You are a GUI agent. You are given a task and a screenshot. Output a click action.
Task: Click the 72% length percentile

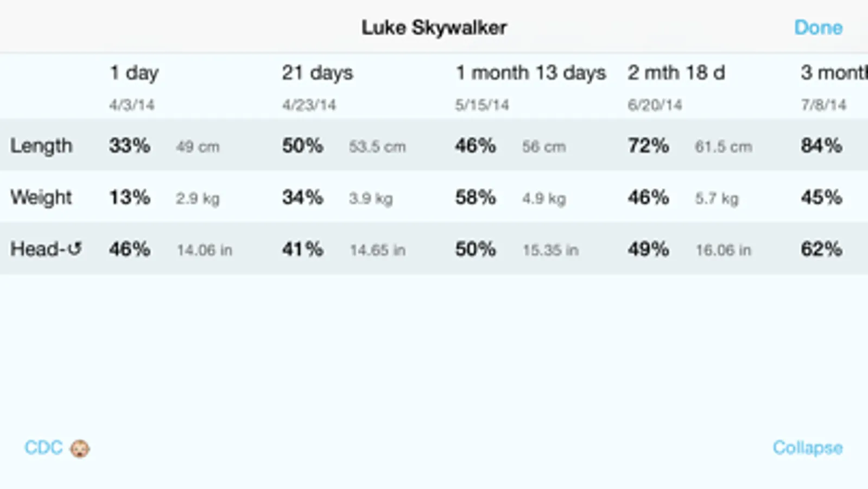pyautogui.click(x=648, y=146)
